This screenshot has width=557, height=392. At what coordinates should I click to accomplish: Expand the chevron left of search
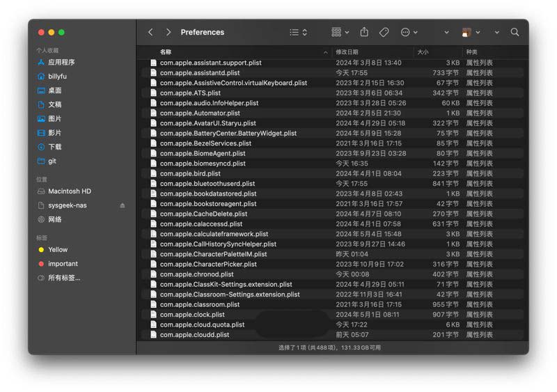[497, 32]
